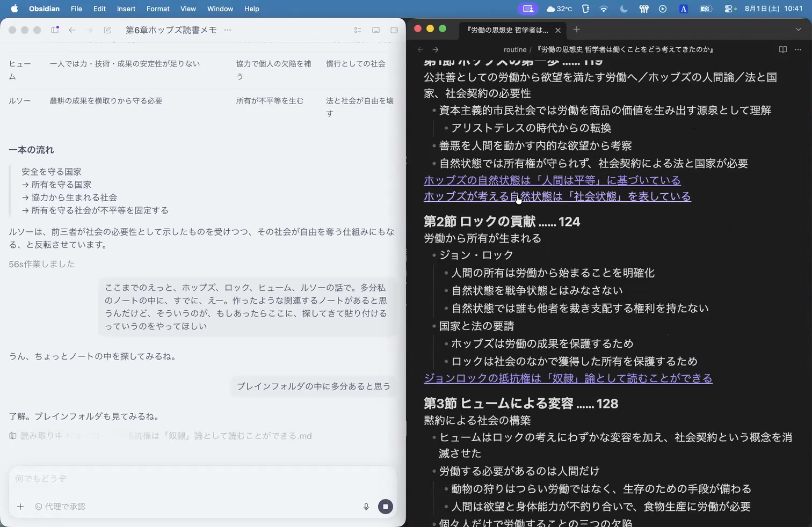Click the 第2節 ロックの貢献 heading

click(x=502, y=221)
